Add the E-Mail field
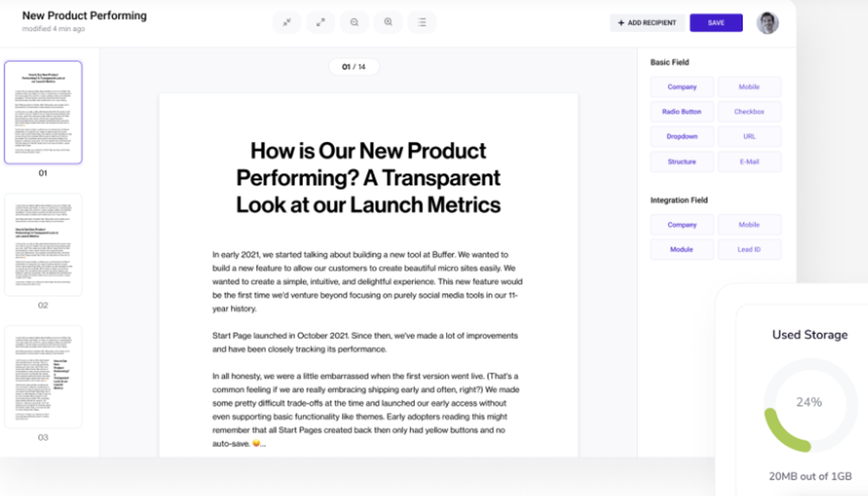This screenshot has width=868, height=496. [749, 162]
